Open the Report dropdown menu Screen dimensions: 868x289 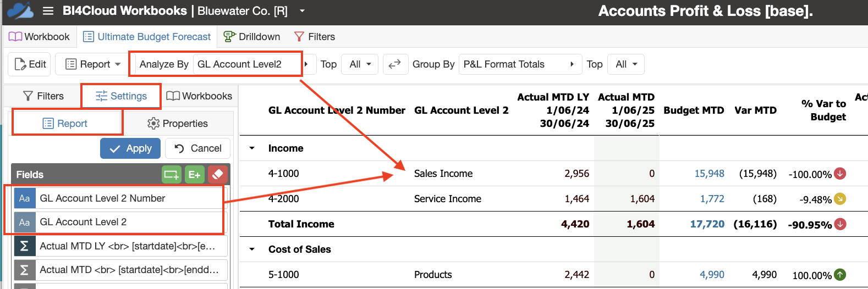click(x=93, y=64)
